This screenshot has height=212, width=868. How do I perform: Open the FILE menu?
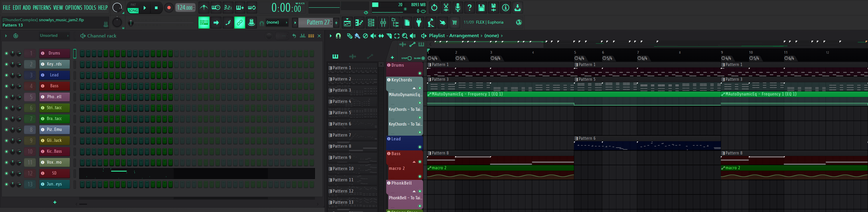6,7
